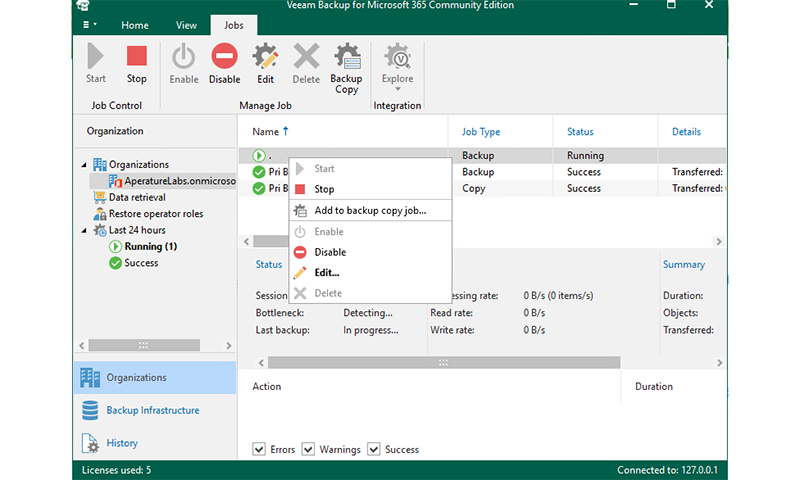This screenshot has width=800, height=480.
Task: Click the greyed Start context menu entry
Action: point(370,168)
